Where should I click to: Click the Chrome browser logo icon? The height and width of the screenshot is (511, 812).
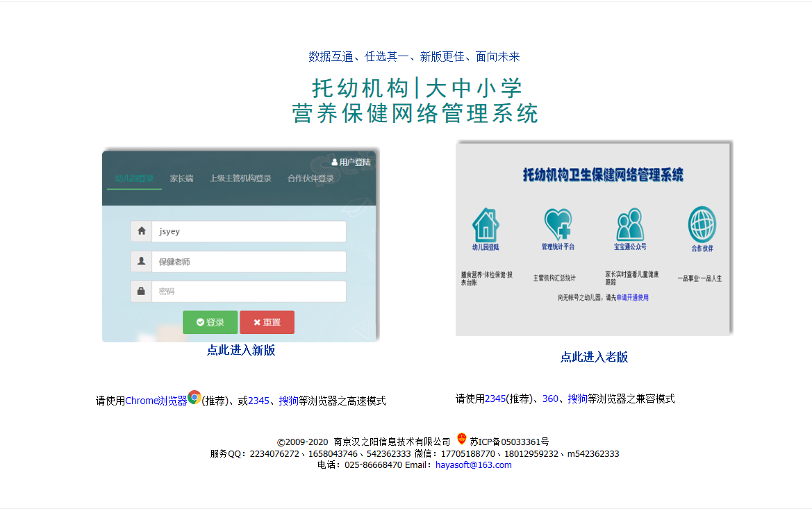[x=194, y=397]
